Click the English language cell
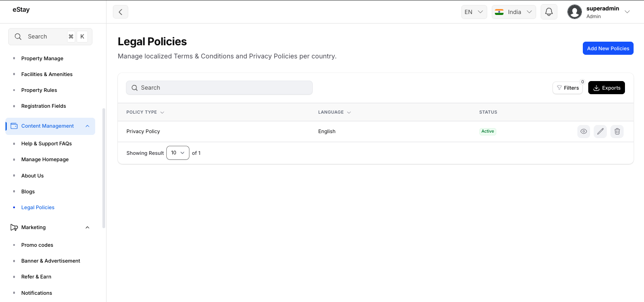 (x=327, y=131)
